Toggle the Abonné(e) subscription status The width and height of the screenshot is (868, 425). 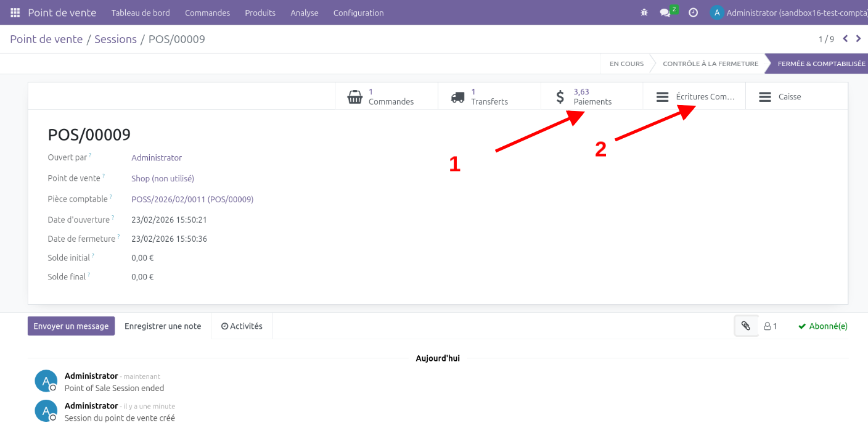coord(822,326)
